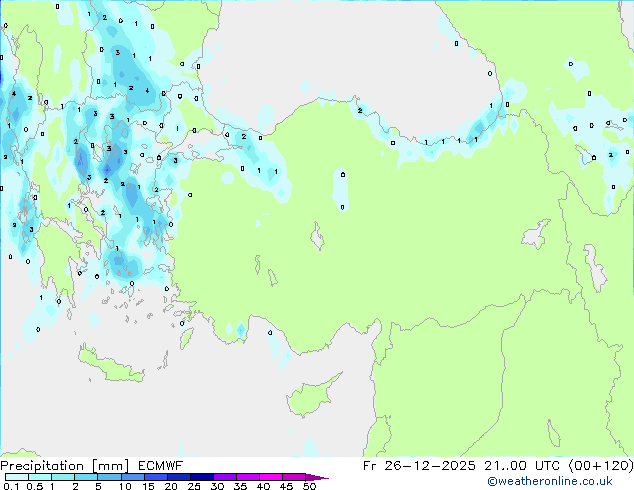Select the 40–45 mm bright magenta swatch
This screenshot has width=634, height=490.
point(271,477)
